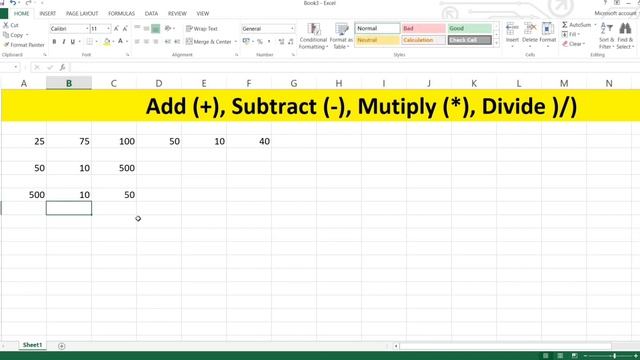Open Conditional Formatting icon
This screenshot has width=640, height=360.
(313, 29)
